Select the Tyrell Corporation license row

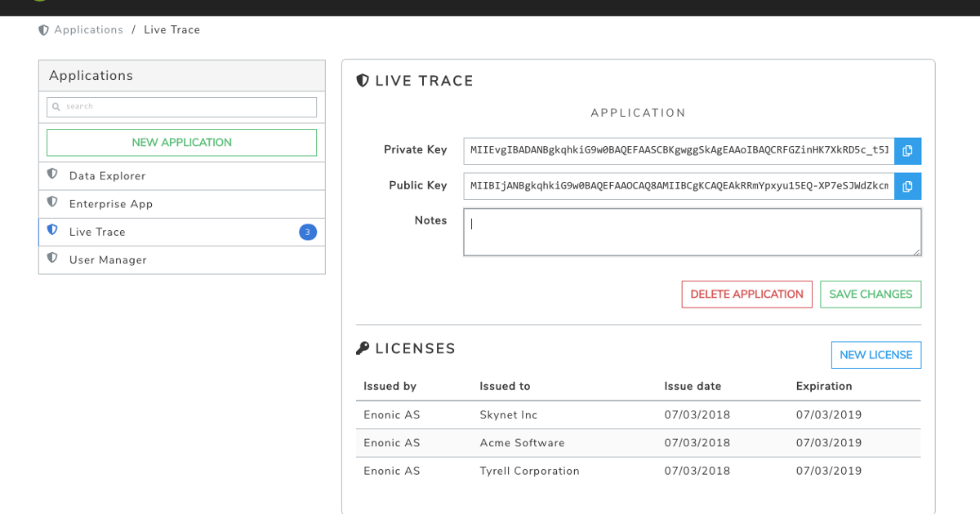pyautogui.click(x=639, y=472)
